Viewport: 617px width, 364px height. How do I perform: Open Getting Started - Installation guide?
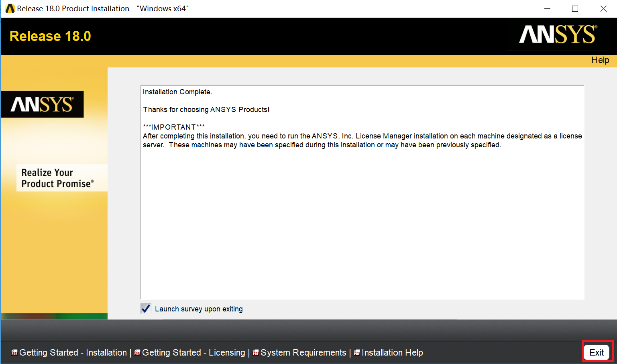(73, 352)
